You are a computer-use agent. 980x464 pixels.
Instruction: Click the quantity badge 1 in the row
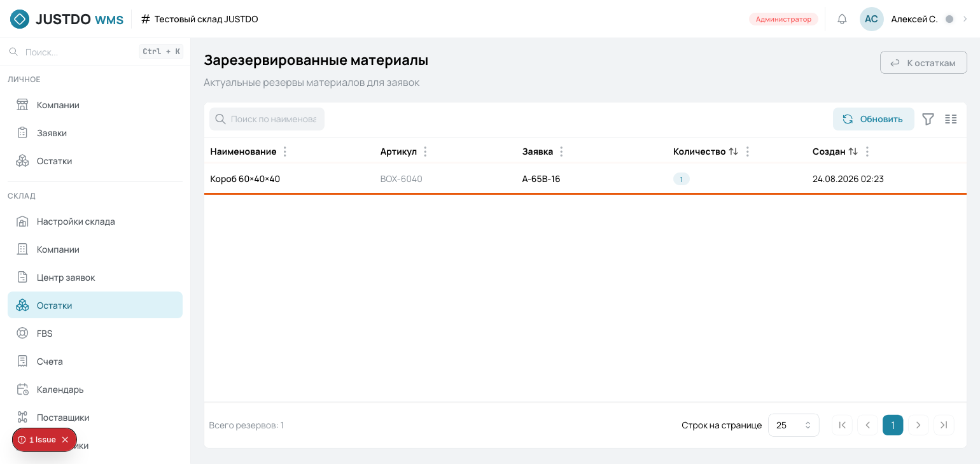pos(681,179)
